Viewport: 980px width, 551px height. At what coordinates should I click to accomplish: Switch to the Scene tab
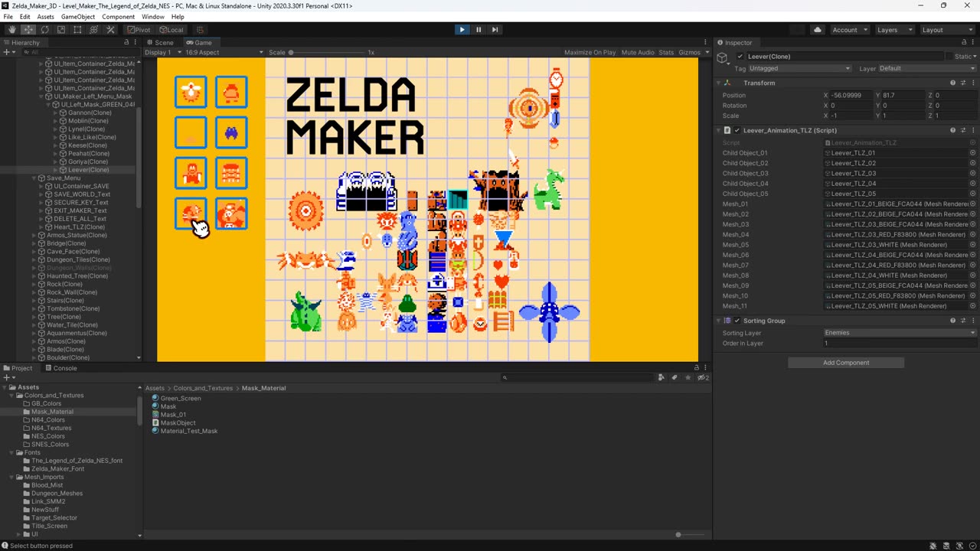(x=161, y=43)
